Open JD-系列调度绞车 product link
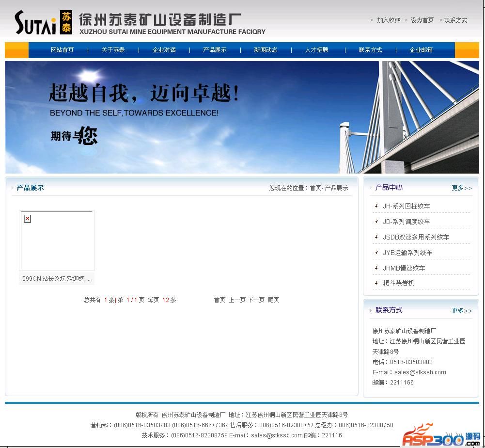The height and width of the screenshot is (448, 485). (406, 222)
